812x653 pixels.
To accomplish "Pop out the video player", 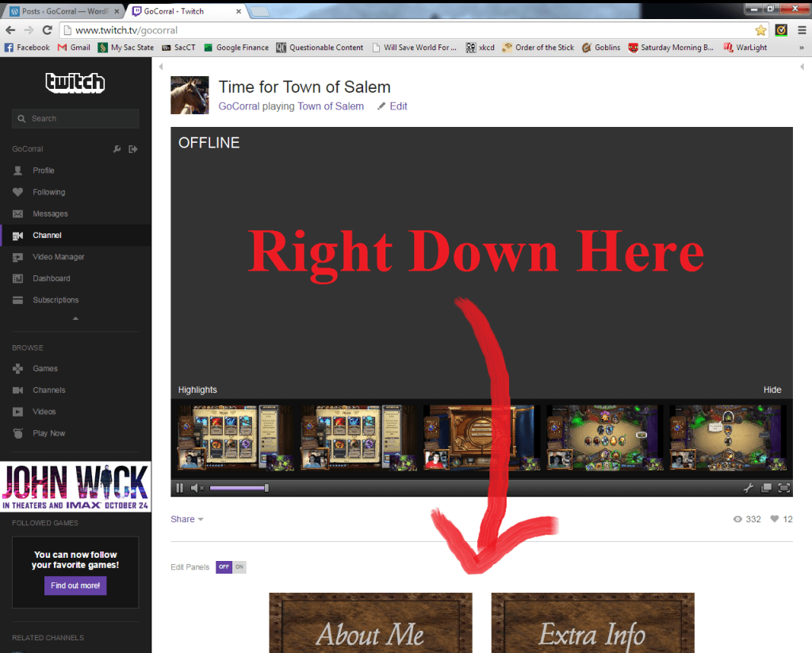I will coord(766,488).
